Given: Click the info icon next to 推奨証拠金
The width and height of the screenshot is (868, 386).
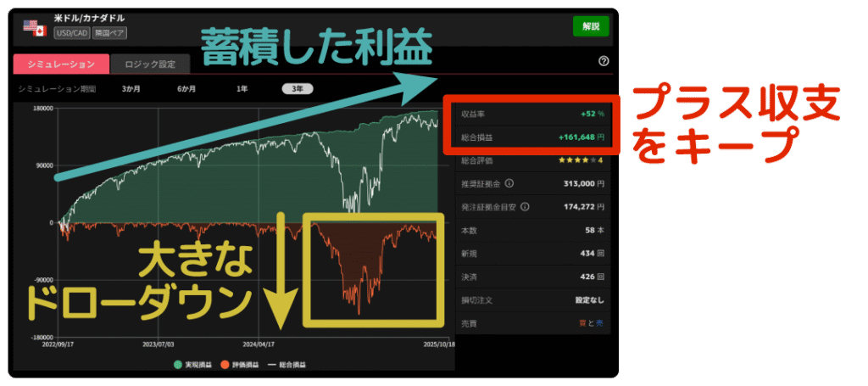Looking at the screenshot, I should 509,183.
